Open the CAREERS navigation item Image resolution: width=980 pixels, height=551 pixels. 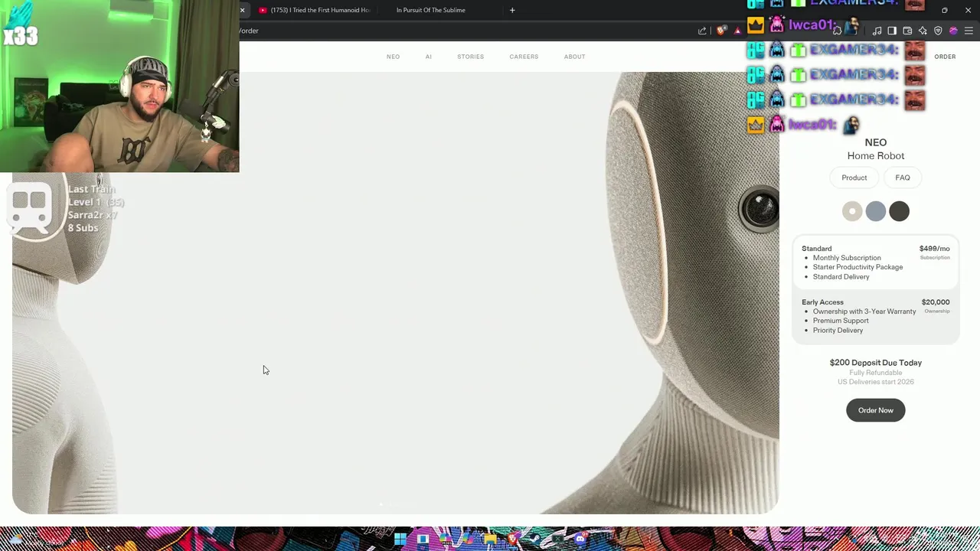click(x=524, y=57)
